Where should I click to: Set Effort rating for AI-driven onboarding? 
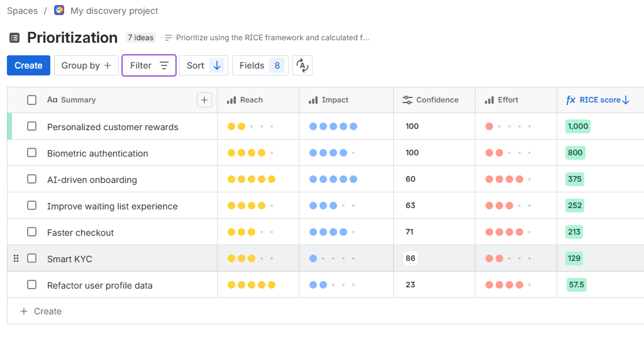tap(509, 179)
